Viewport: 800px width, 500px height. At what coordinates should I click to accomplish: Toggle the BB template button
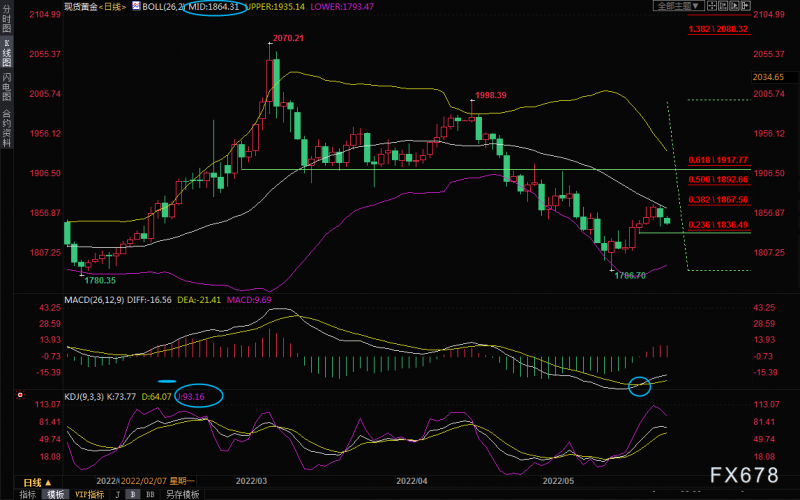(150, 494)
